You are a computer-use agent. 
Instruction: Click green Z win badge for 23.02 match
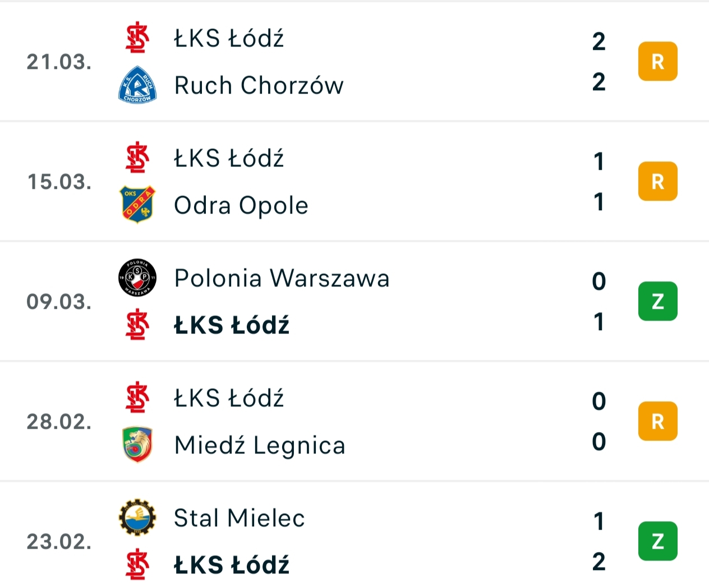click(x=657, y=541)
